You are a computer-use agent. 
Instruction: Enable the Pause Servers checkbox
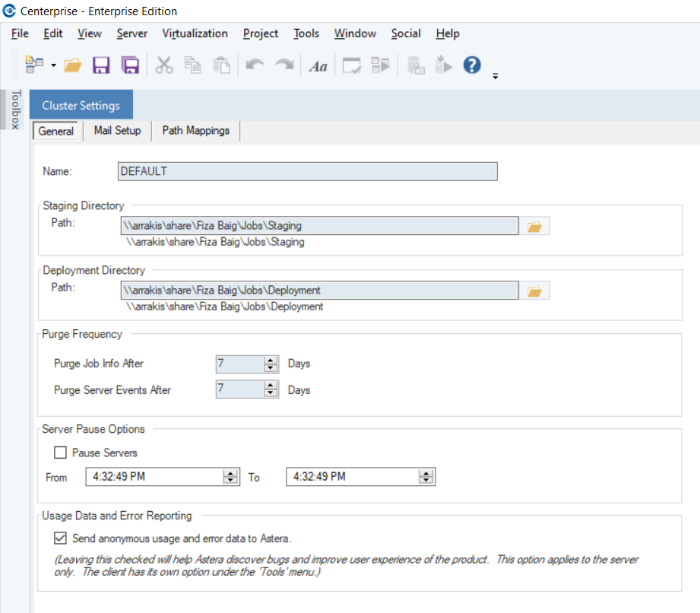[x=61, y=453]
